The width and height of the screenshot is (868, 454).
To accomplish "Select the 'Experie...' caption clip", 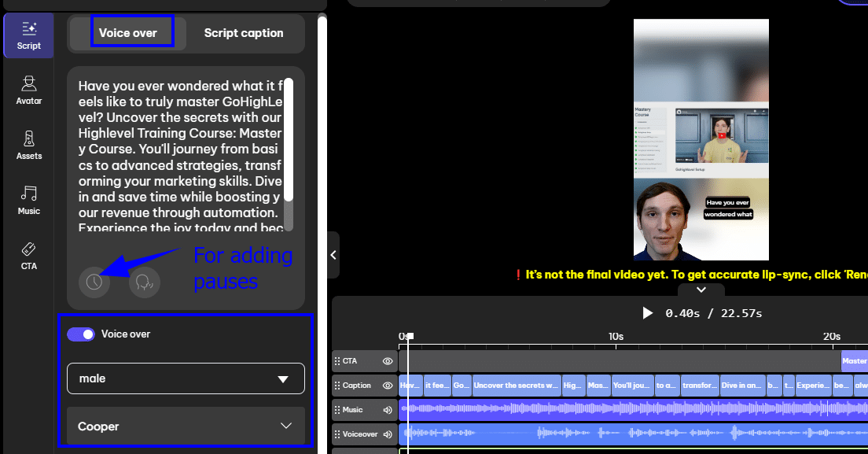I will tap(813, 386).
